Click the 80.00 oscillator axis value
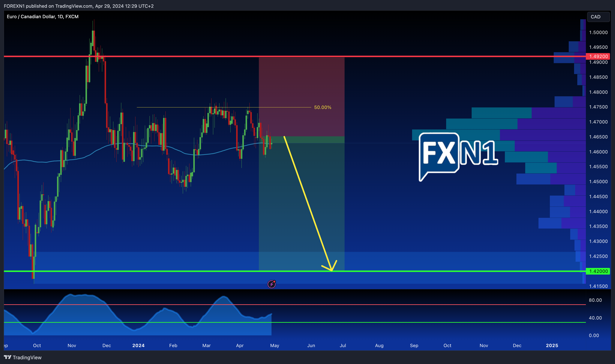Screen dimensions: 615x364 coord(595,300)
